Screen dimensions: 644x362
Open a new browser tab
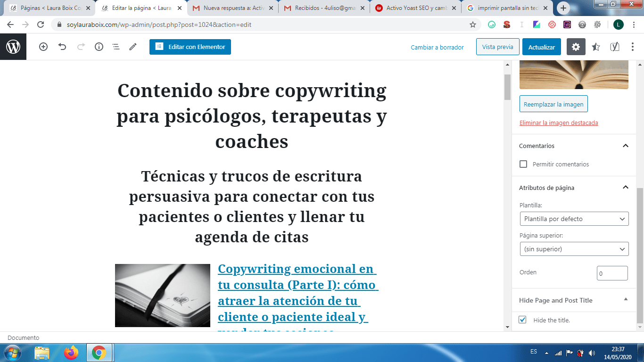click(563, 8)
